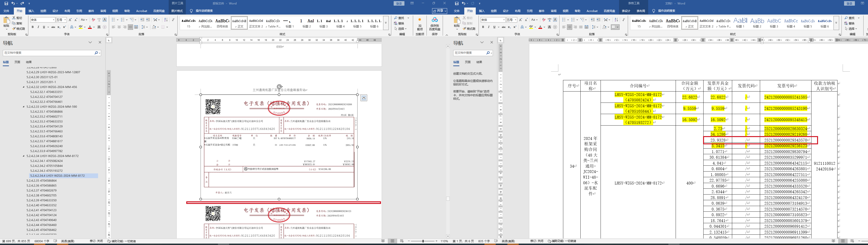The width and height of the screenshot is (868, 245).
Task: Click the zoom slider at 110% in the status bar
Action: 423,241
